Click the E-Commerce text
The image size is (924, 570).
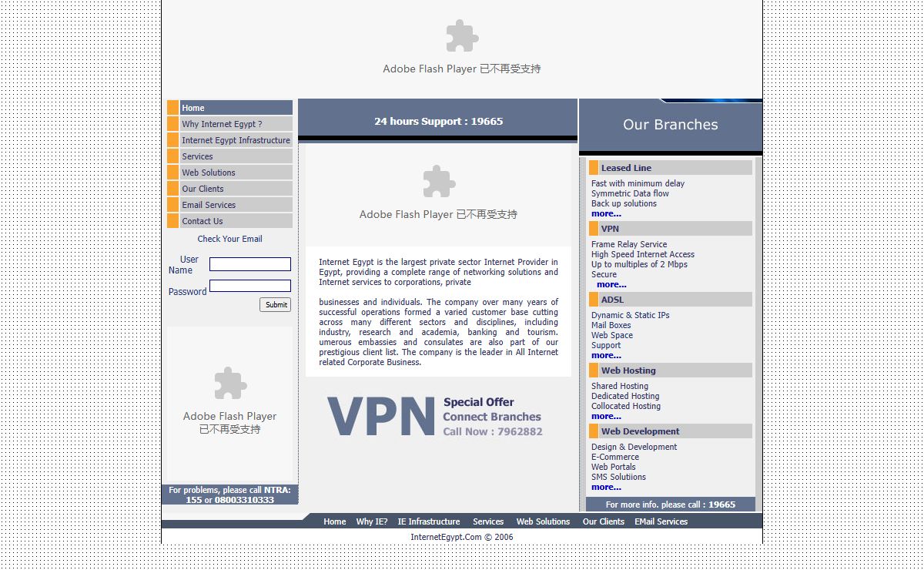click(615, 457)
